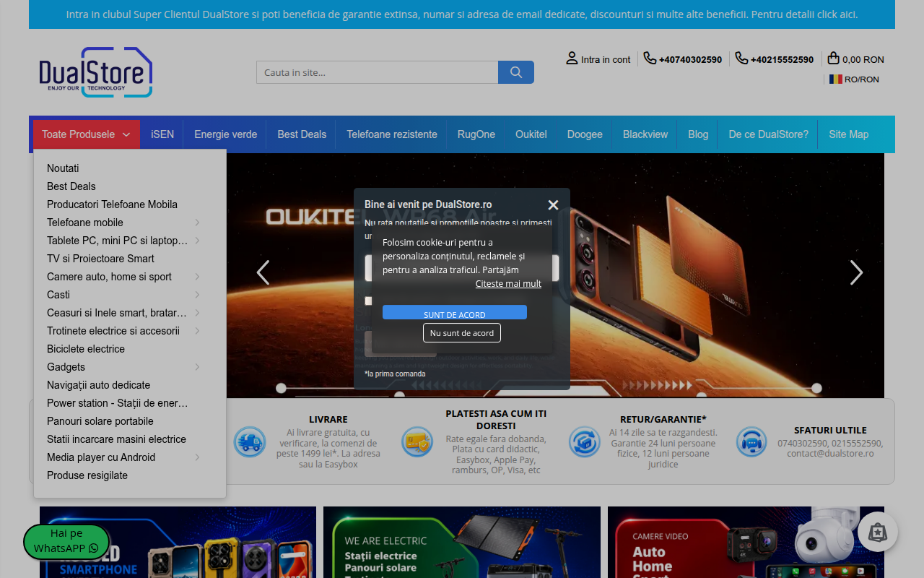Click the search magnifier button
The image size is (924, 578).
(x=516, y=72)
